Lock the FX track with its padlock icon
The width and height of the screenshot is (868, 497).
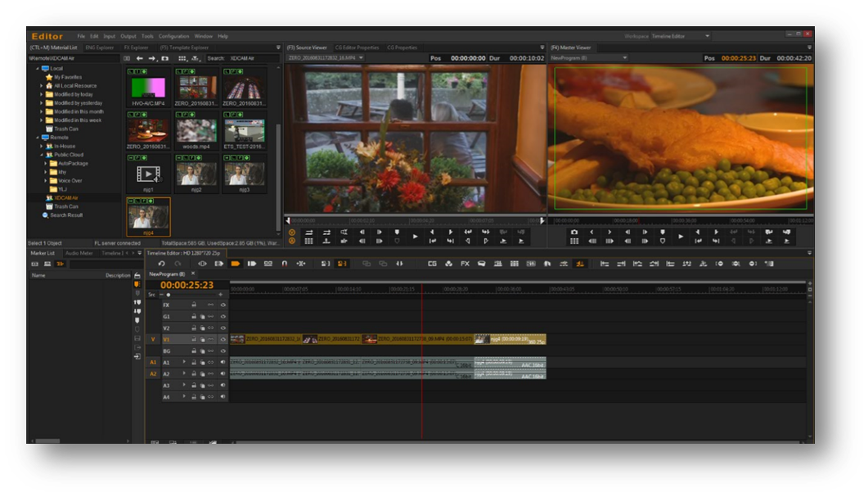(x=193, y=304)
